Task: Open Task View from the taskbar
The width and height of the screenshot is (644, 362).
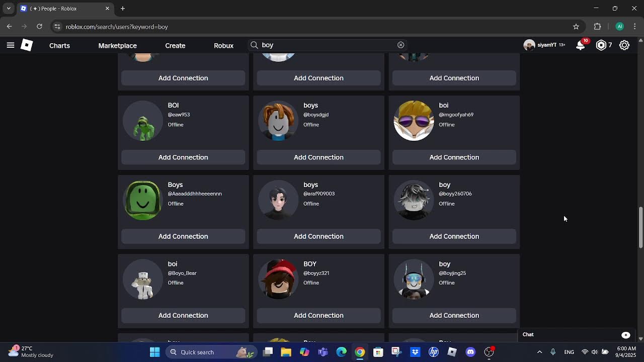Action: tap(268, 352)
